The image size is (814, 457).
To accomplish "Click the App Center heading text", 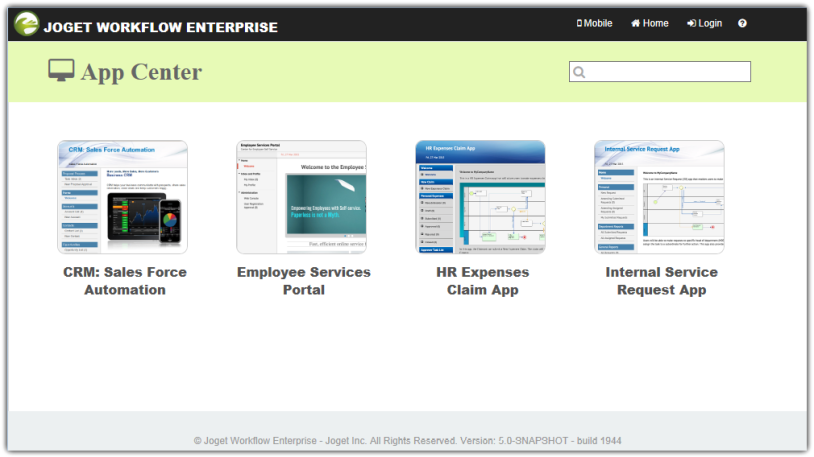I will pyautogui.click(x=141, y=72).
